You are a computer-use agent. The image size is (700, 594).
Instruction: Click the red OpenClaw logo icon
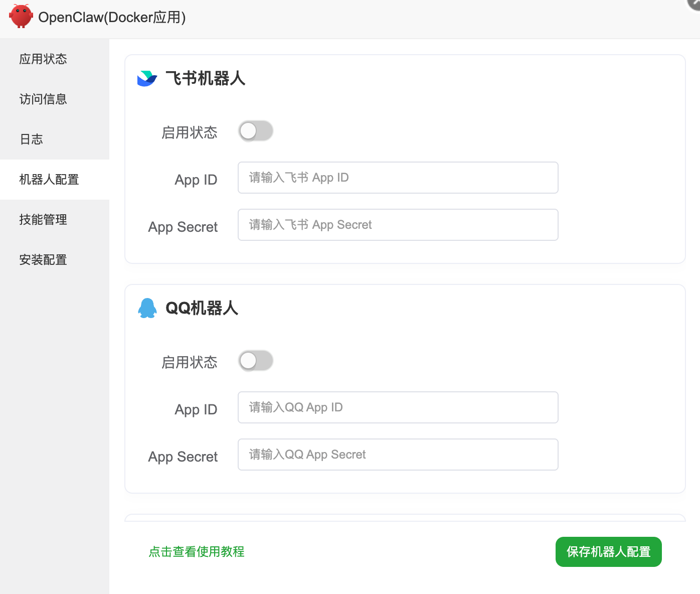coord(21,17)
